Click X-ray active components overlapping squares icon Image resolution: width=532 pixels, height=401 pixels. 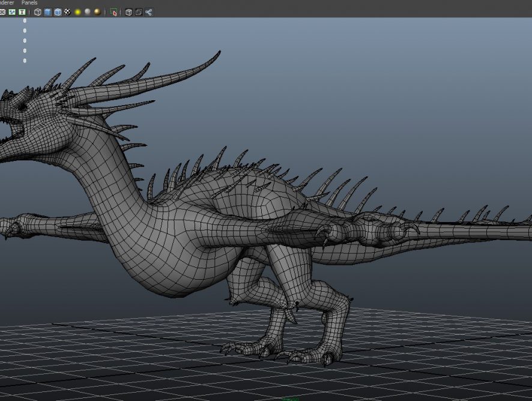139,12
